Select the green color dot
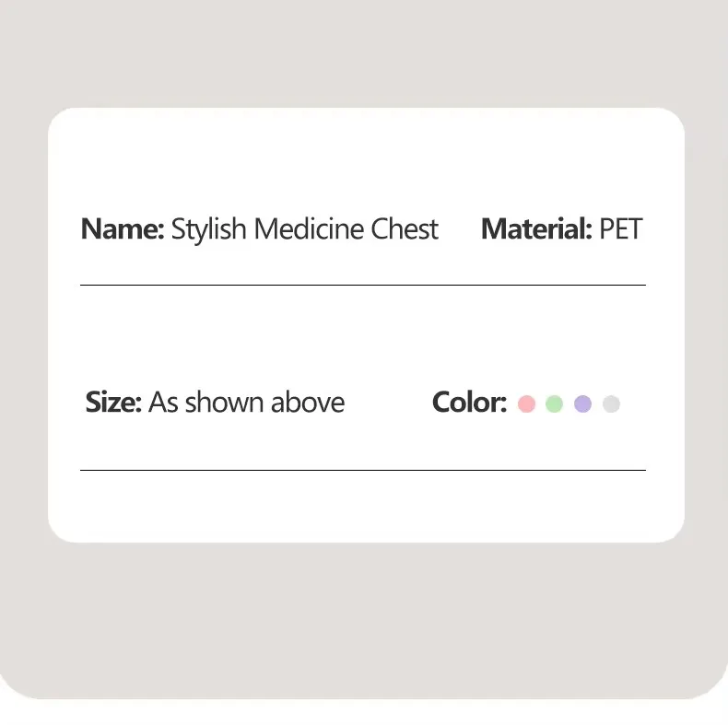Image resolution: width=728 pixels, height=725 pixels. point(554,403)
